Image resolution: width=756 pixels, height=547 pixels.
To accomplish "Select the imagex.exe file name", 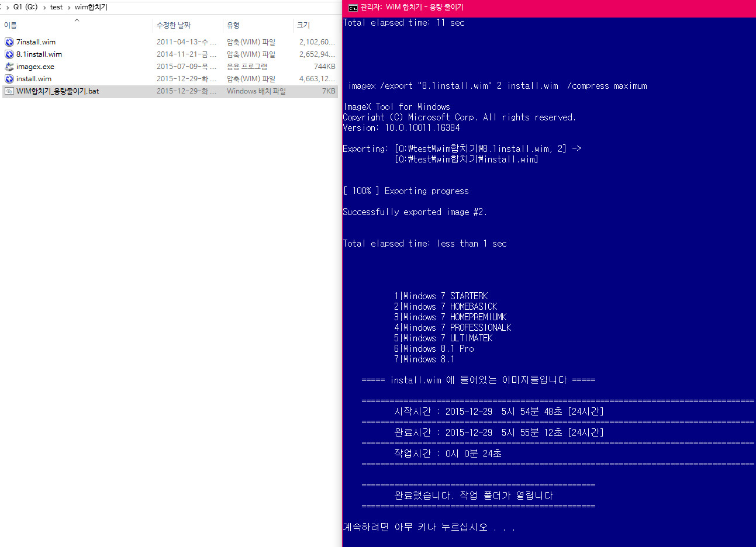I will click(x=35, y=67).
